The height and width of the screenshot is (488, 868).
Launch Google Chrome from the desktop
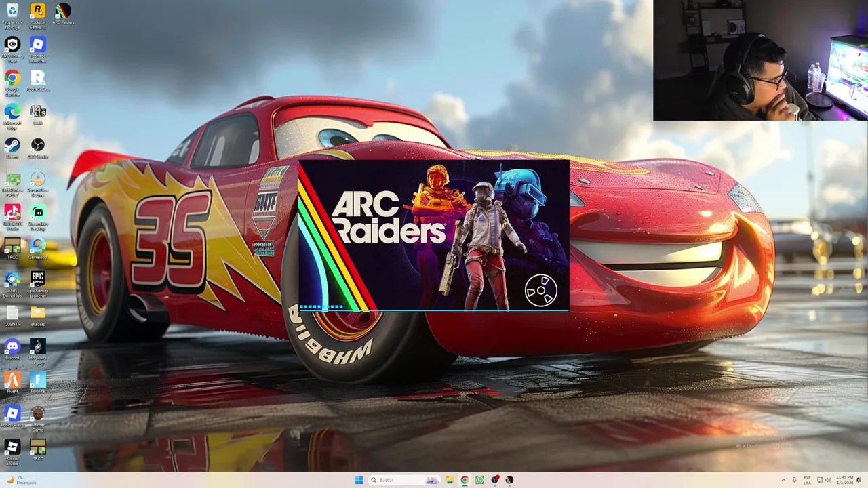(x=12, y=83)
